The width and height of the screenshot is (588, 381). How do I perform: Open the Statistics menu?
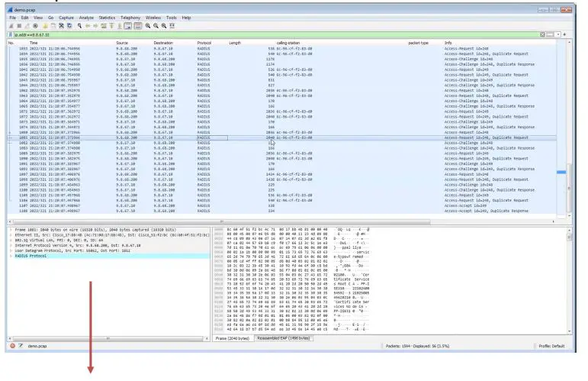coord(107,18)
